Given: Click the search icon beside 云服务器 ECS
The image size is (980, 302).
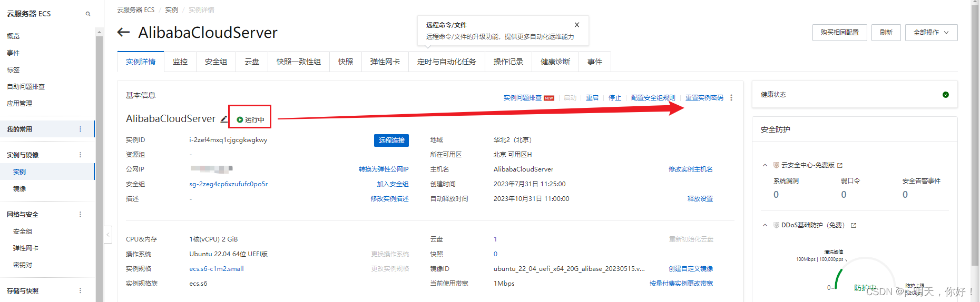Looking at the screenshot, I should point(88,14).
